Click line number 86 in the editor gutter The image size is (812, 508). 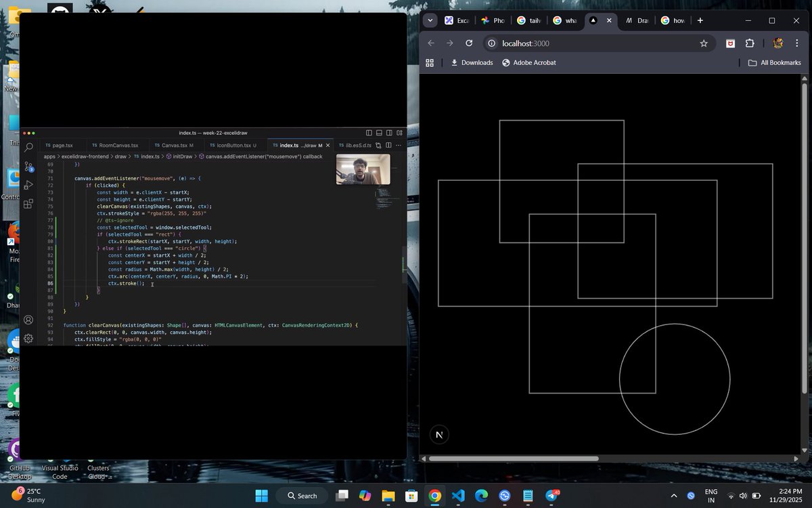coord(50,283)
